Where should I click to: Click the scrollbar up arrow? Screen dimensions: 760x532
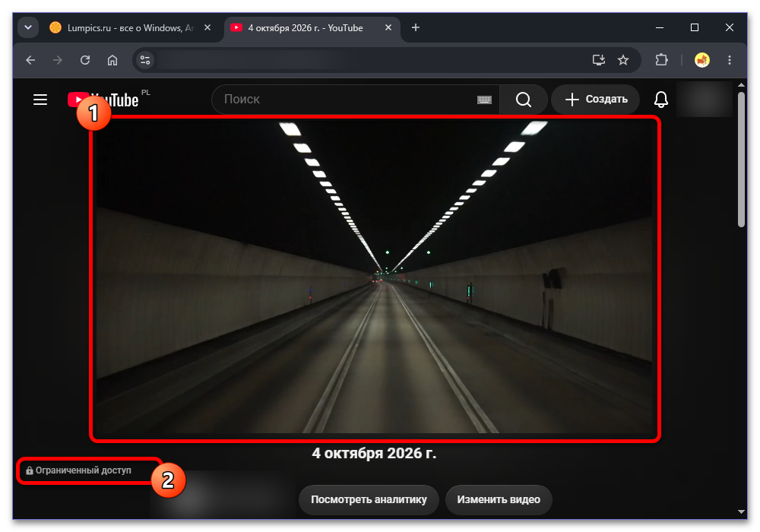741,85
